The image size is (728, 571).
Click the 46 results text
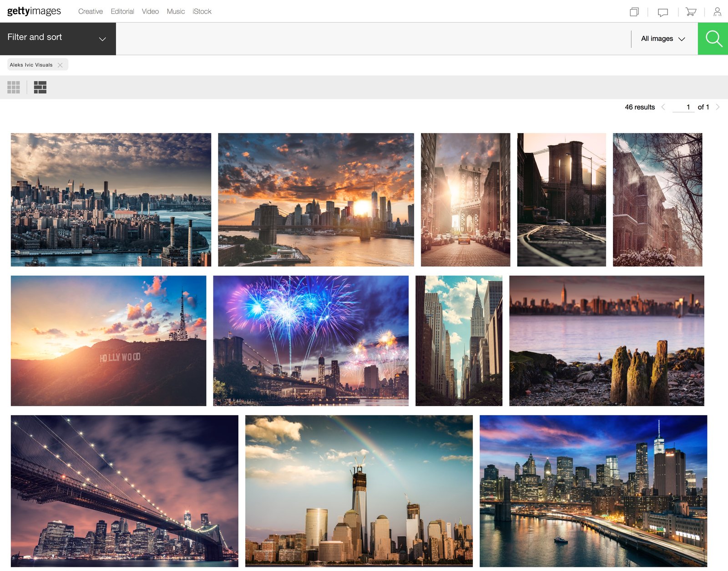pos(640,107)
